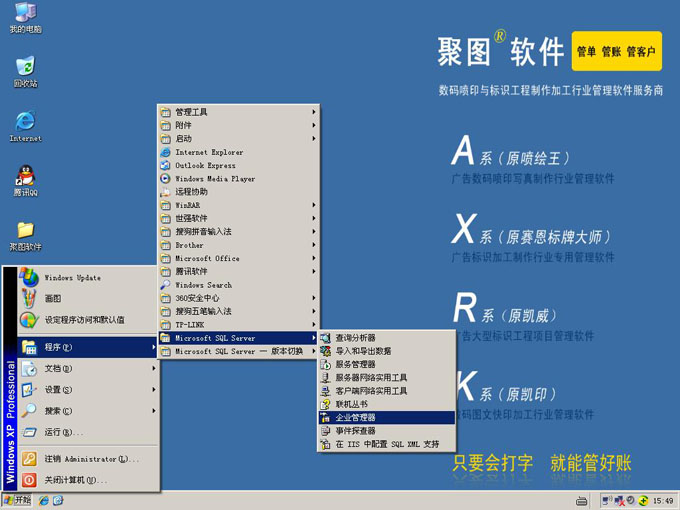Open the 聚图软件 desktop folder
The image size is (680, 510).
coord(26,235)
